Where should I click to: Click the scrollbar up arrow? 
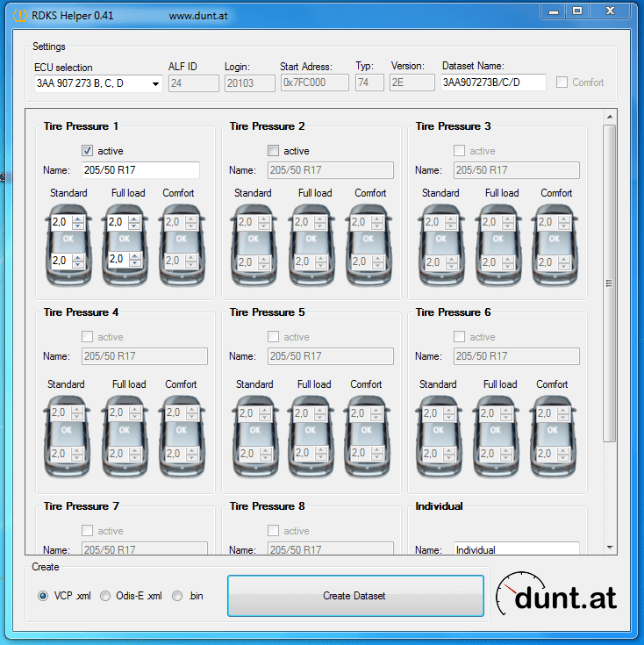(610, 117)
